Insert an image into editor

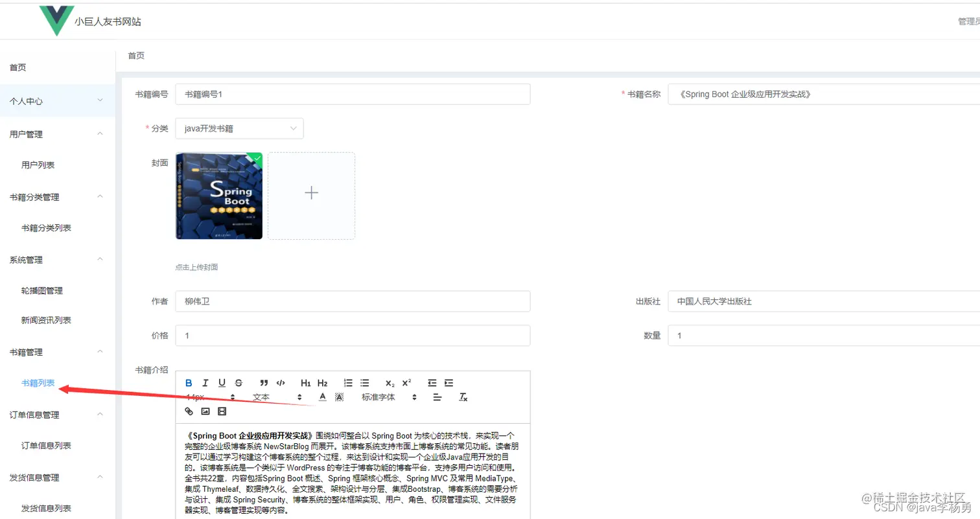point(205,411)
